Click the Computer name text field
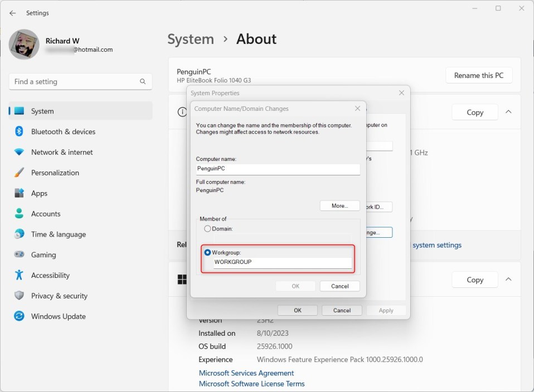 [x=278, y=168]
